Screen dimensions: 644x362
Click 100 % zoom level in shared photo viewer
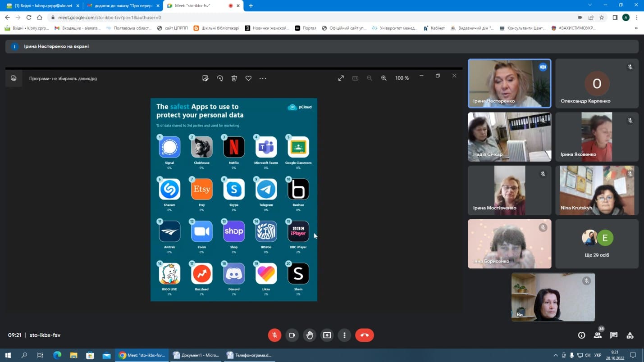click(402, 78)
